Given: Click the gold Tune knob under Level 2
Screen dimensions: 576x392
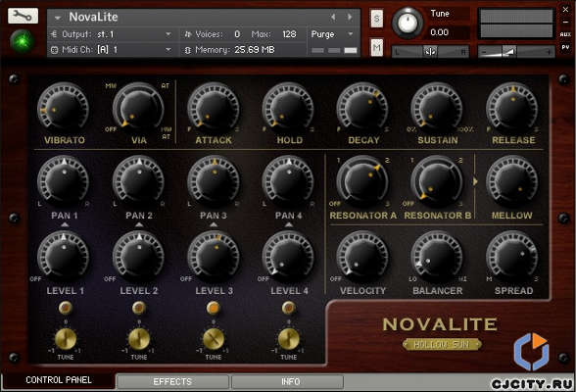Looking at the screenshot, I should [x=139, y=339].
